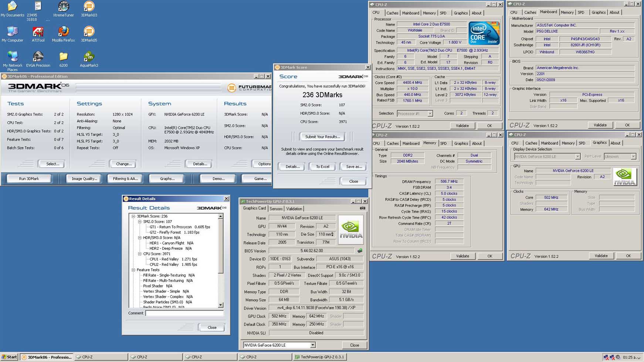
Task: Select GT1 - Return To Proxycon row
Action: [x=180, y=227]
